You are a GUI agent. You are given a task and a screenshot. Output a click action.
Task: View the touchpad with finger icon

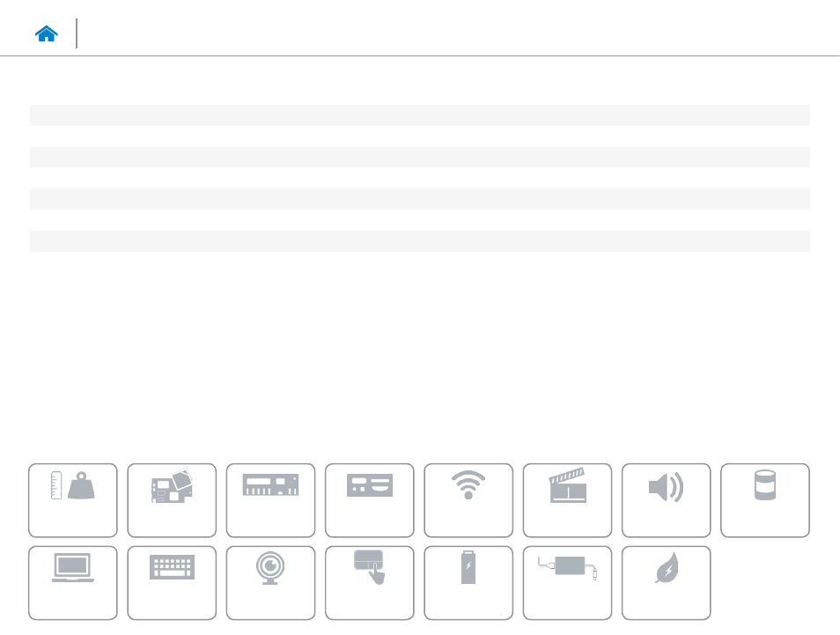pyautogui.click(x=369, y=582)
